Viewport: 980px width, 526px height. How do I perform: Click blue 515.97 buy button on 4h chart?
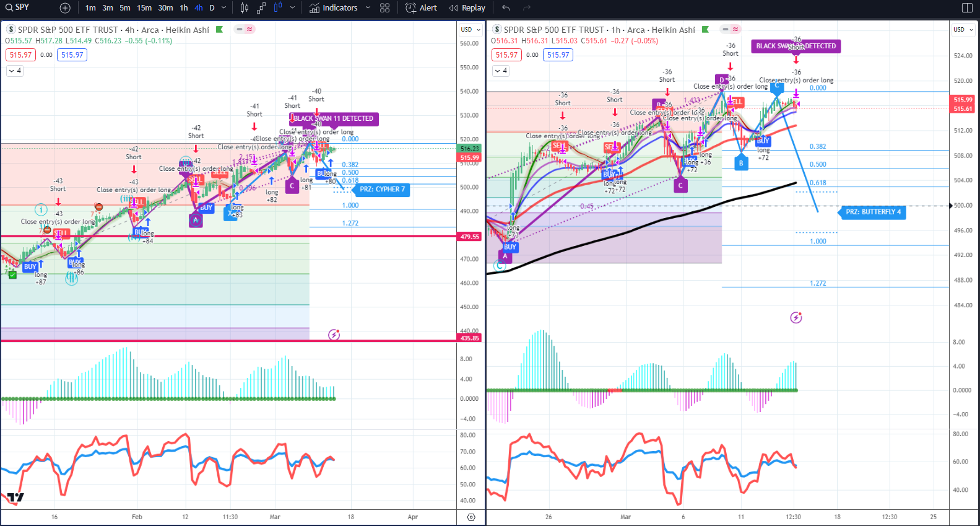click(x=72, y=55)
